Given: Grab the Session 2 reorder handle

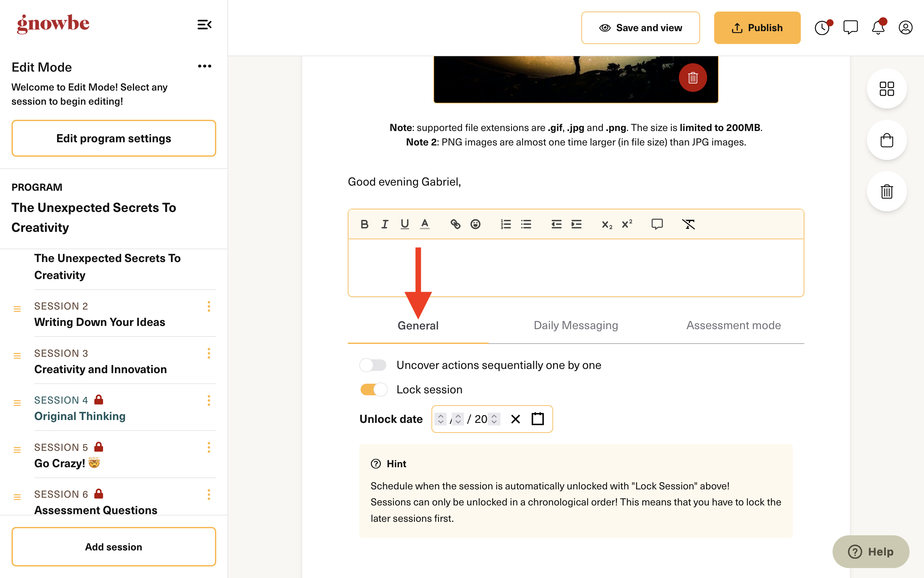Looking at the screenshot, I should pyautogui.click(x=17, y=309).
